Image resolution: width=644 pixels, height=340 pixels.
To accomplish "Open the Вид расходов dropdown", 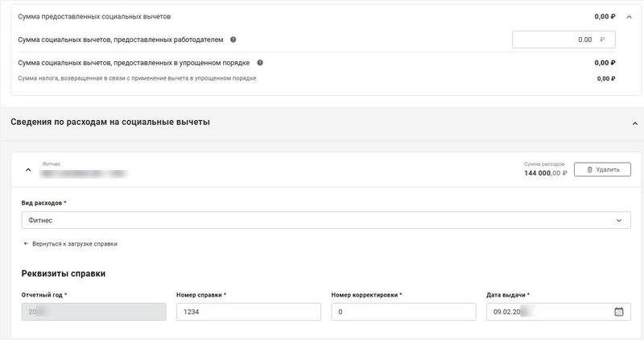I will 322,220.
